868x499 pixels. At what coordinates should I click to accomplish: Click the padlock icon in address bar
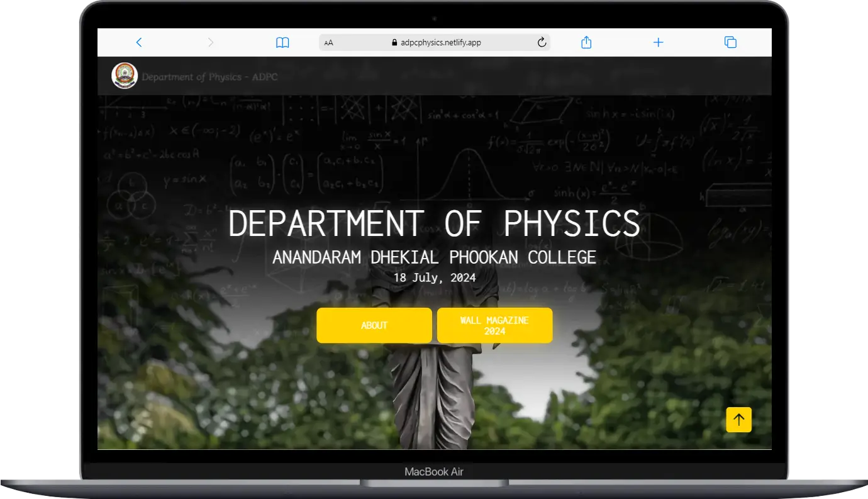click(394, 43)
